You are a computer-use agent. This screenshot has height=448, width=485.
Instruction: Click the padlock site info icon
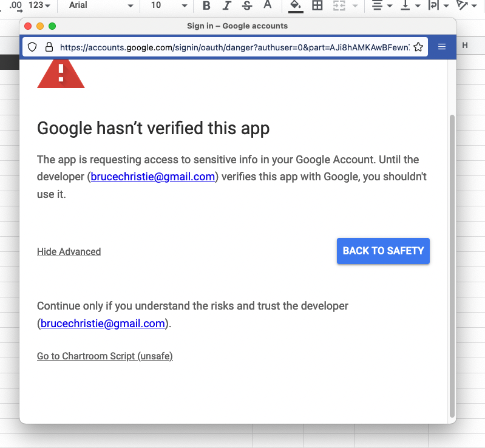(49, 47)
